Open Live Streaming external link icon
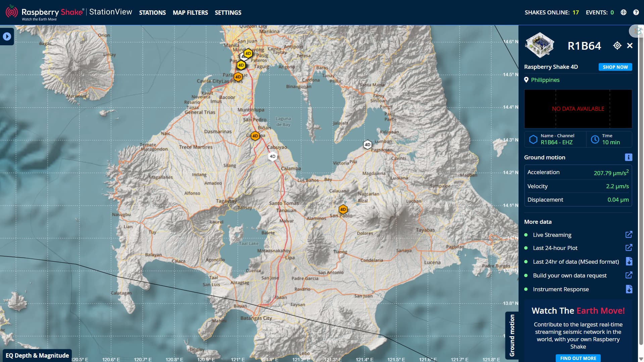The image size is (644, 362). coord(629,235)
